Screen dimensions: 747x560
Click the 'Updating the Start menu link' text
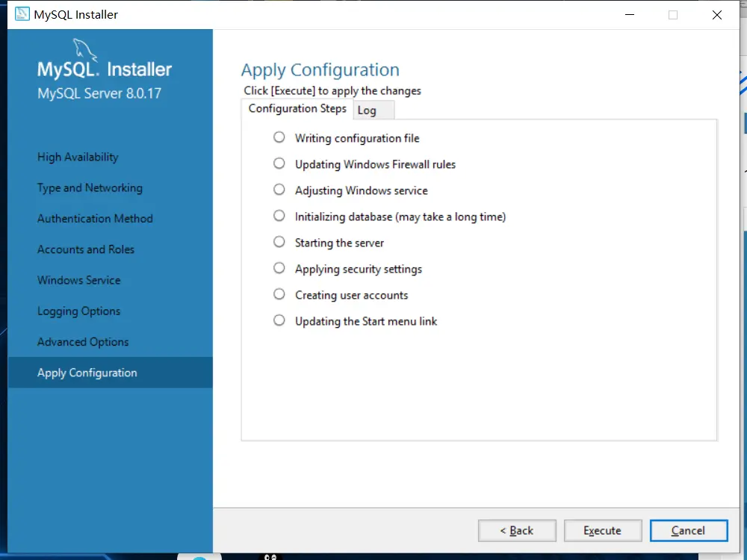[x=366, y=322]
